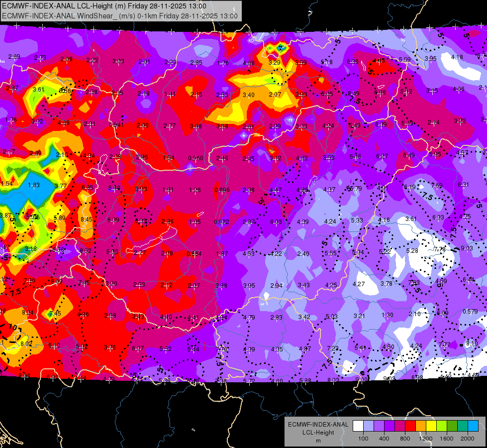This screenshot has width=487, height=448.
Task: Click the legend label 800
Action: coord(405,439)
